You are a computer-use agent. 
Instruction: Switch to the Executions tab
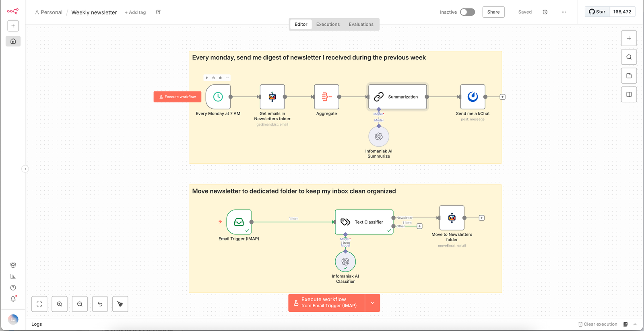pos(328,25)
